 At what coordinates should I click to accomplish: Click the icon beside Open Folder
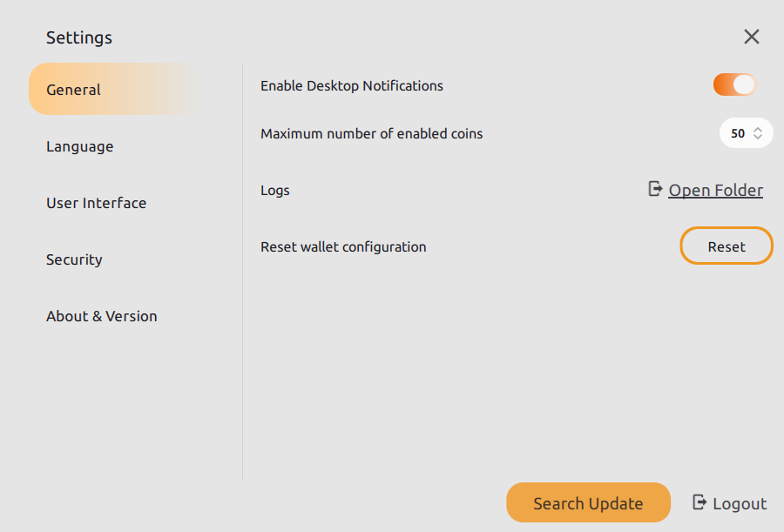655,189
